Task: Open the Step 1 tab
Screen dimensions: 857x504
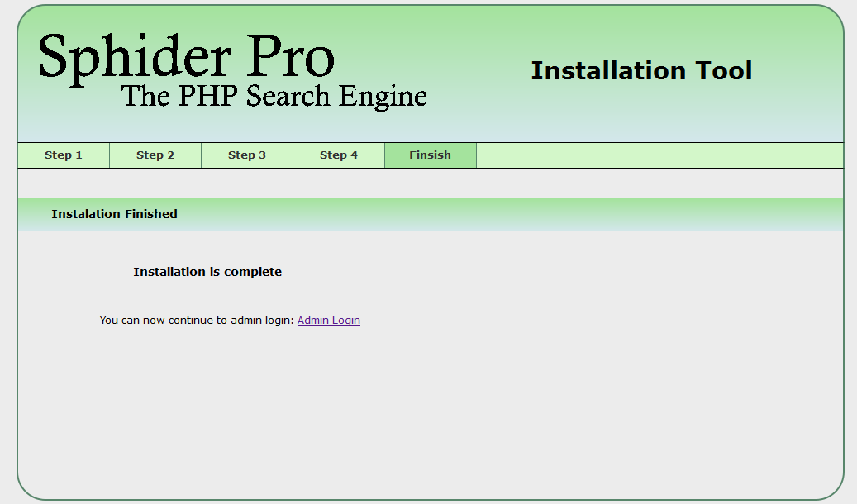Action: (64, 155)
